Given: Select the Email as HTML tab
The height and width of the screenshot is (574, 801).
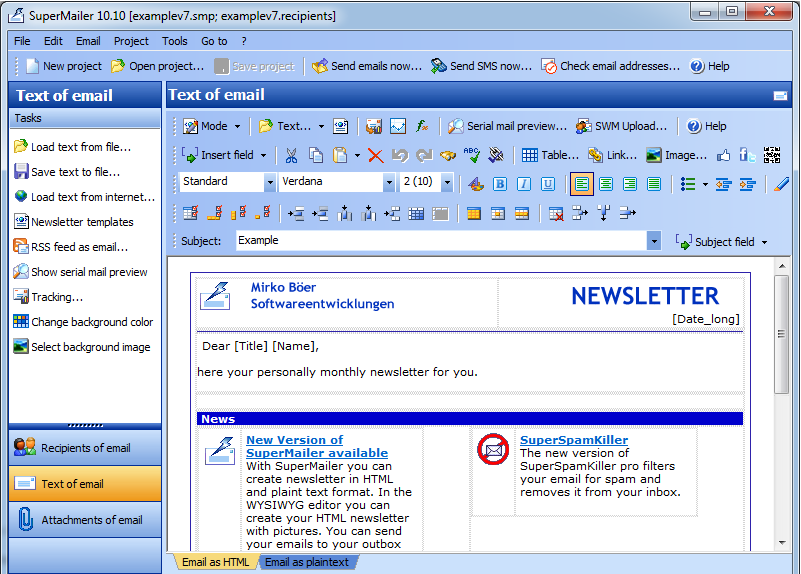Looking at the screenshot, I should [215, 562].
